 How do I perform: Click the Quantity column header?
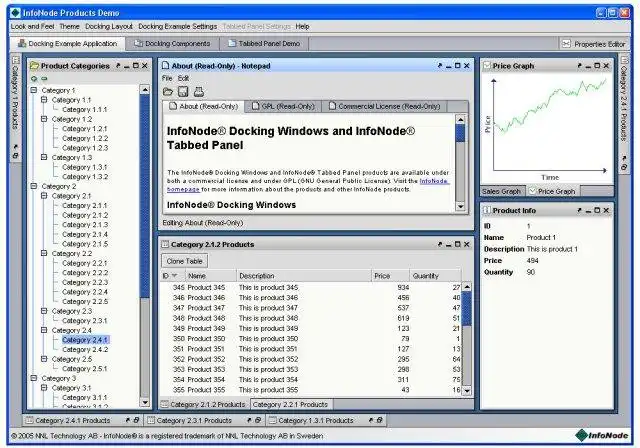pyautogui.click(x=435, y=276)
